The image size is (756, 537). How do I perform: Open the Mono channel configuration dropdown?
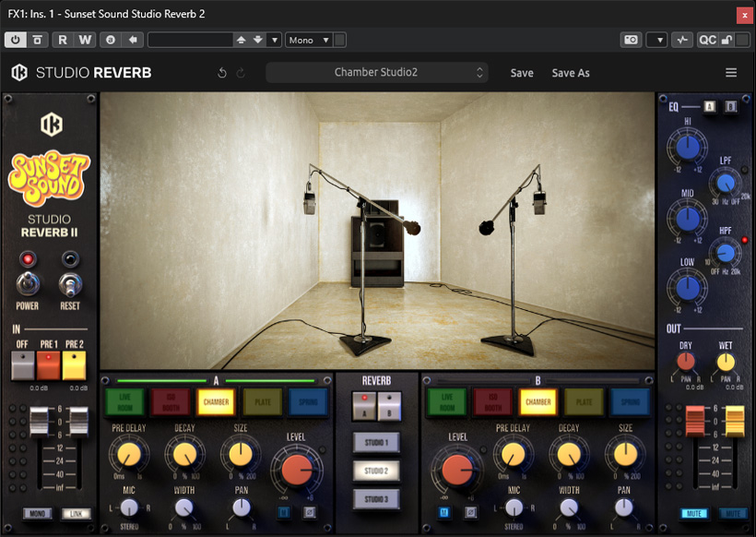[x=309, y=40]
